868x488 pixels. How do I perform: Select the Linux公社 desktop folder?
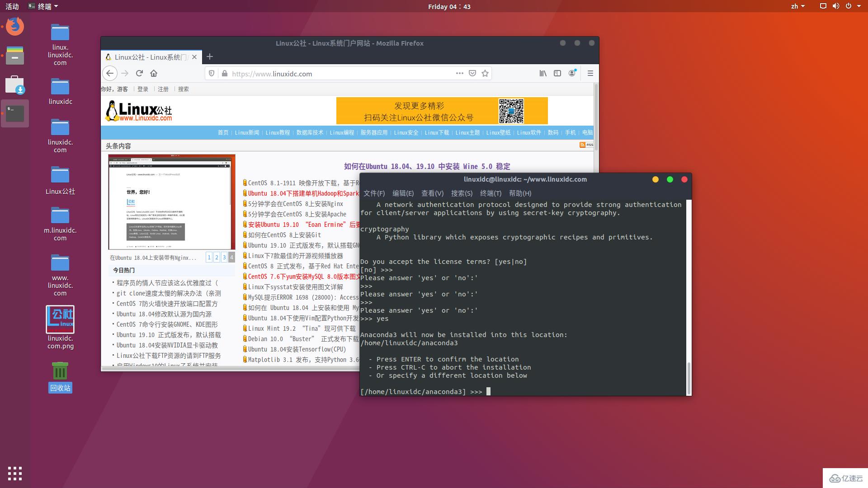click(x=60, y=180)
